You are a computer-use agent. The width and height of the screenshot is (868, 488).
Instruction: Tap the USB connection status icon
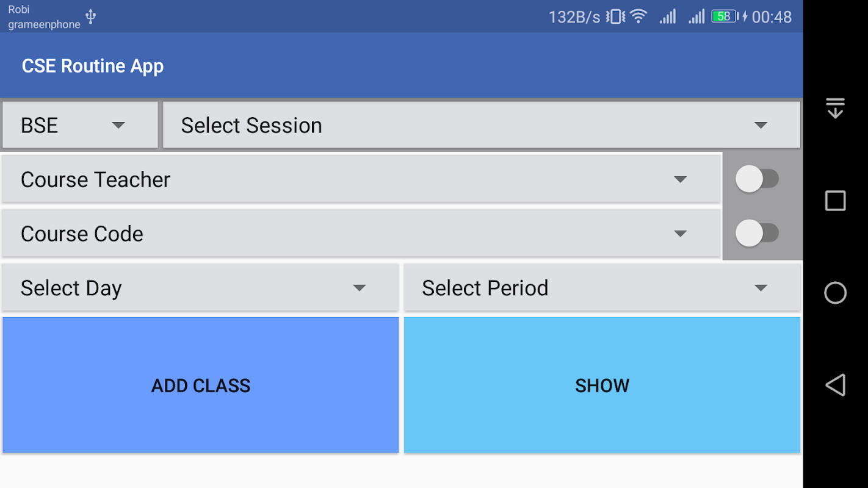click(x=91, y=16)
